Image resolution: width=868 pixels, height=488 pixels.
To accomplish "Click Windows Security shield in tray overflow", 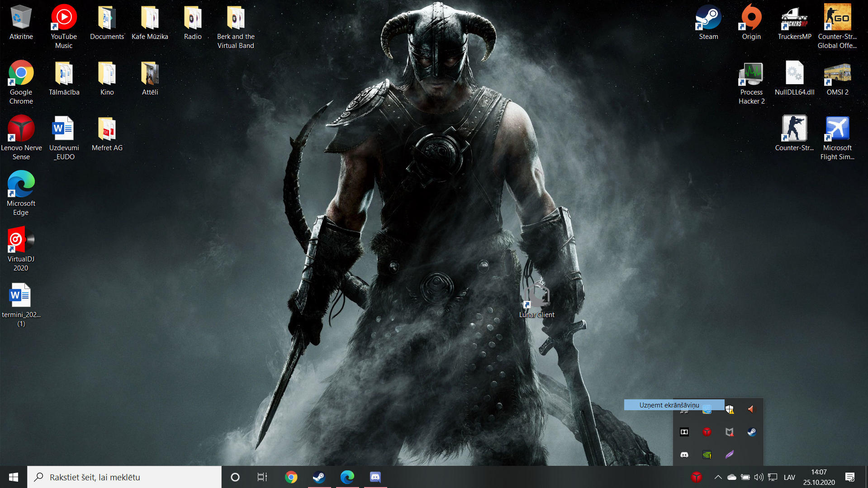I will coord(729,409).
